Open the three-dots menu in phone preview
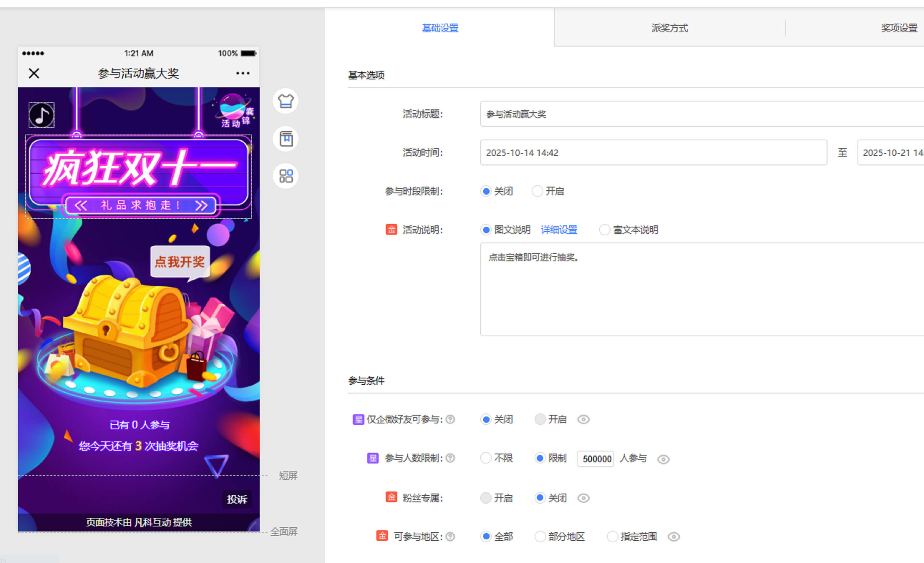 243,73
